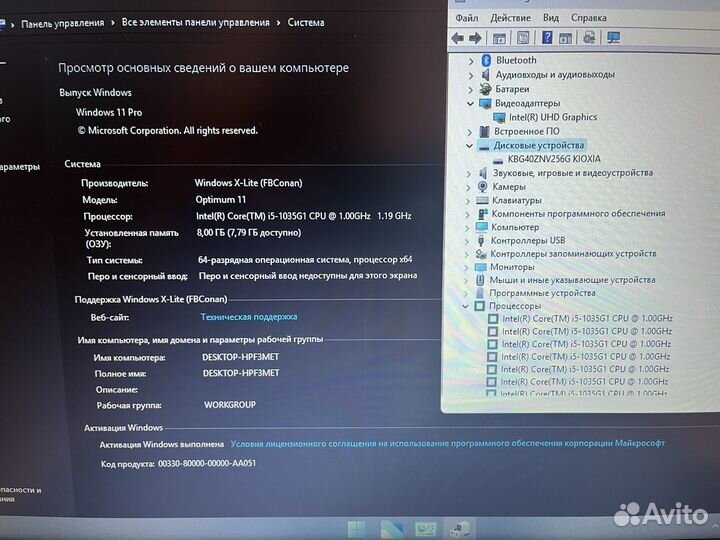Open the Вид menu
This screenshot has height=540, width=720.
point(551,18)
